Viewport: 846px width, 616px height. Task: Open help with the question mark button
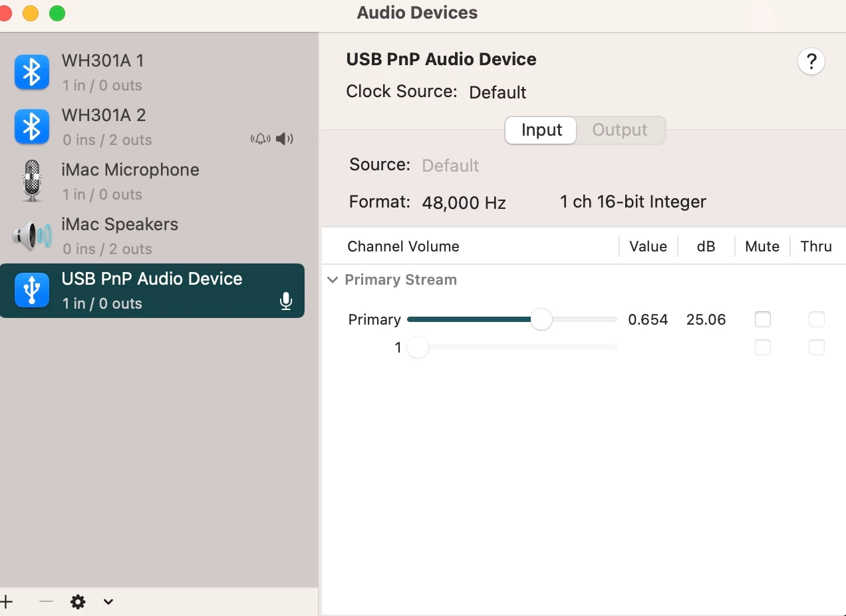click(811, 62)
